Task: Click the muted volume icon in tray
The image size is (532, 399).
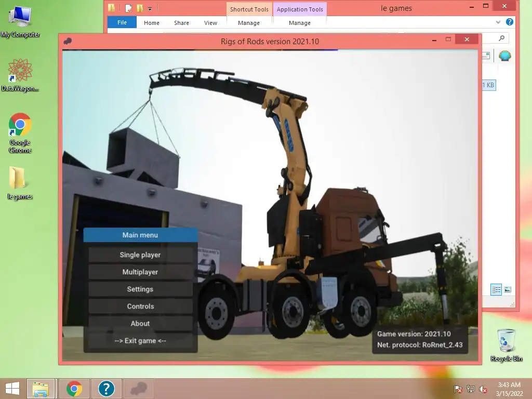Action: point(483,389)
